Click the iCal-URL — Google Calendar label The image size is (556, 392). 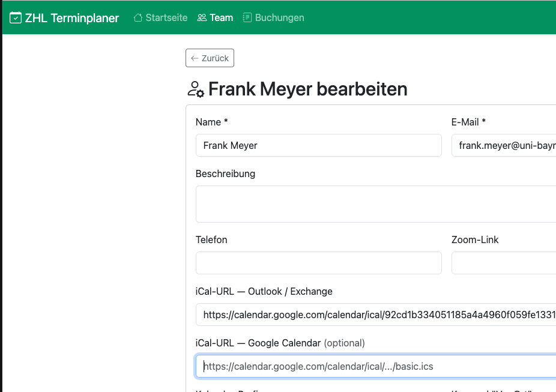click(x=280, y=343)
